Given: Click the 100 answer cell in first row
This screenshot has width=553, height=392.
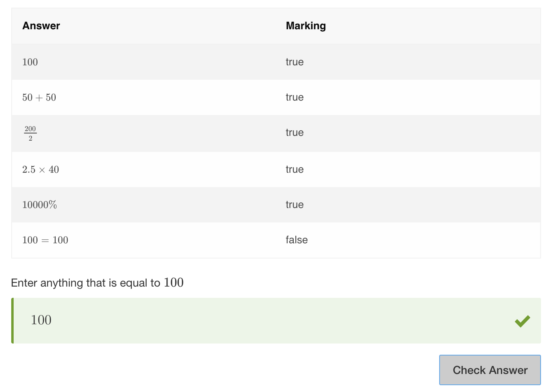Looking at the screenshot, I should [30, 62].
